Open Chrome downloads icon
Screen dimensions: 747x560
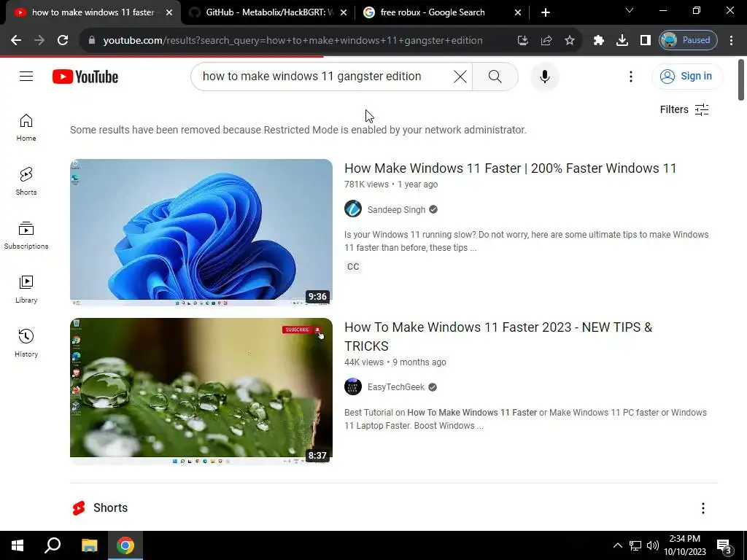pyautogui.click(x=622, y=41)
